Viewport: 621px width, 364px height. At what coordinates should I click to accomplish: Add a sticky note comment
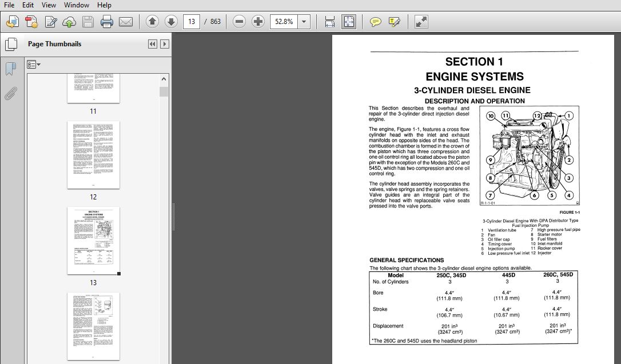(375, 22)
